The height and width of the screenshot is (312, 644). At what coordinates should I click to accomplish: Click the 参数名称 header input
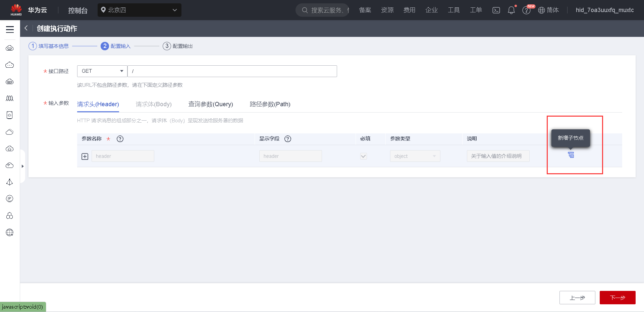[123, 156]
